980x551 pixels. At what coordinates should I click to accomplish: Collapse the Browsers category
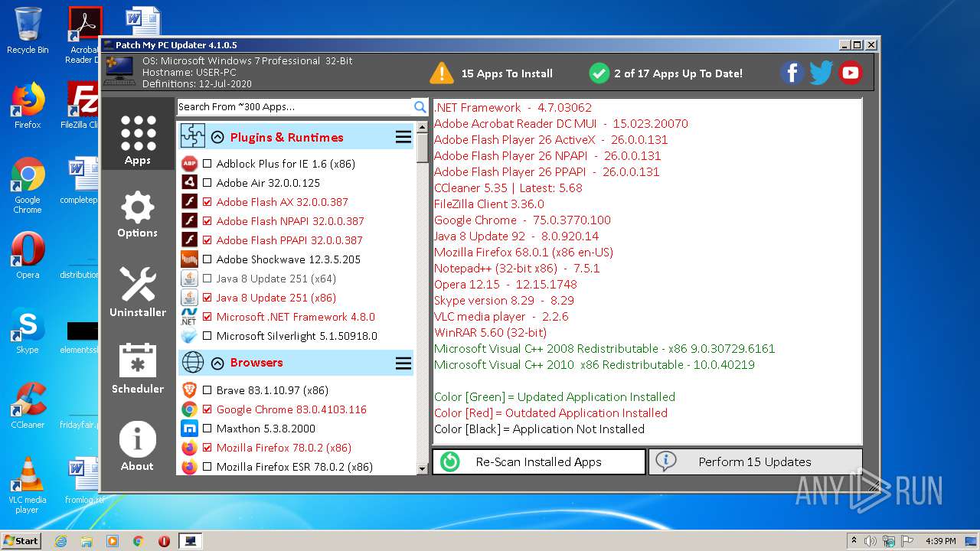click(x=217, y=364)
